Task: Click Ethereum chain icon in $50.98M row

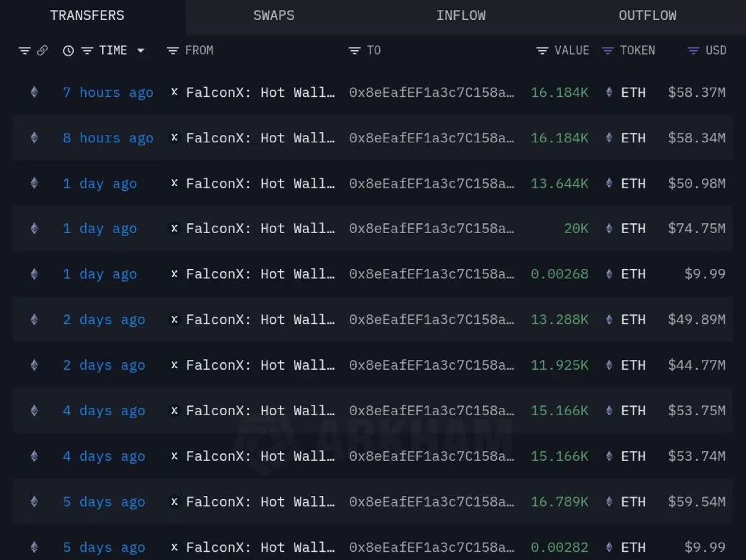Action: point(34,183)
